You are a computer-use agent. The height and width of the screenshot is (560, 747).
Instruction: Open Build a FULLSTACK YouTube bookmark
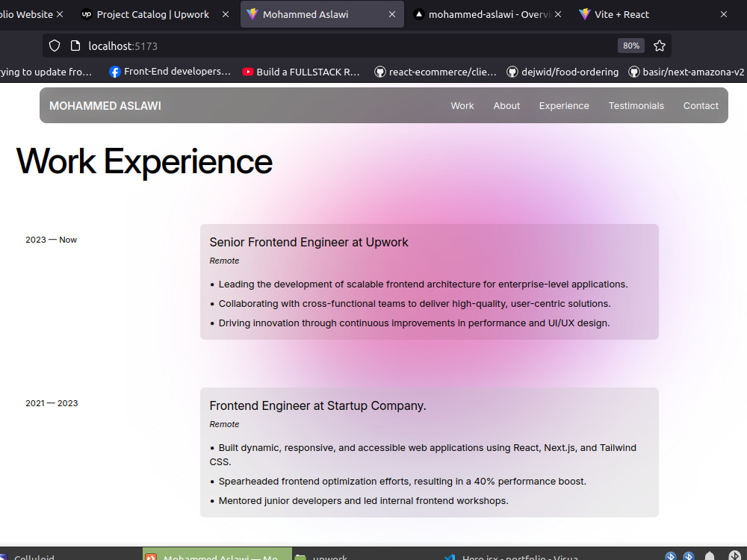[301, 72]
